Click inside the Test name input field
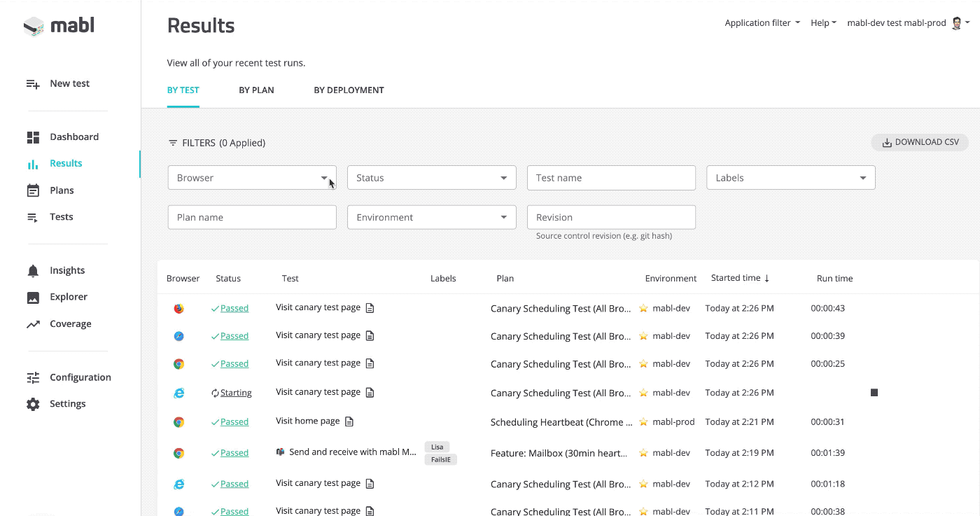Viewport: 980px width, 516px height. [610, 177]
